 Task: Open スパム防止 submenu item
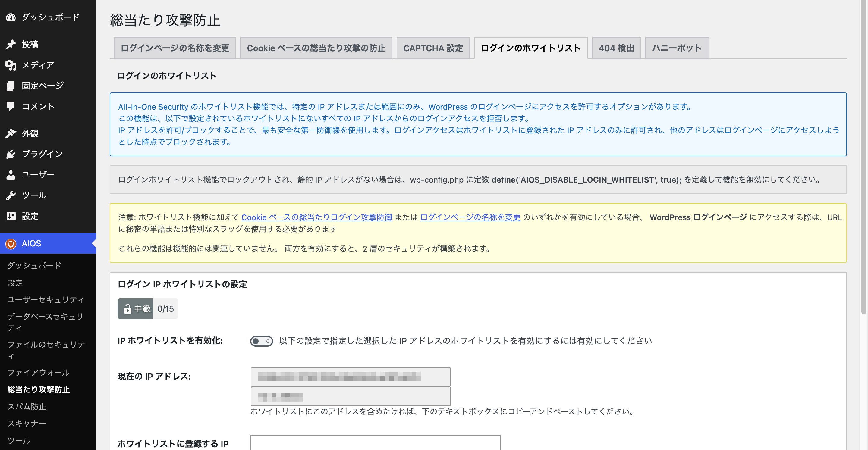(x=27, y=407)
